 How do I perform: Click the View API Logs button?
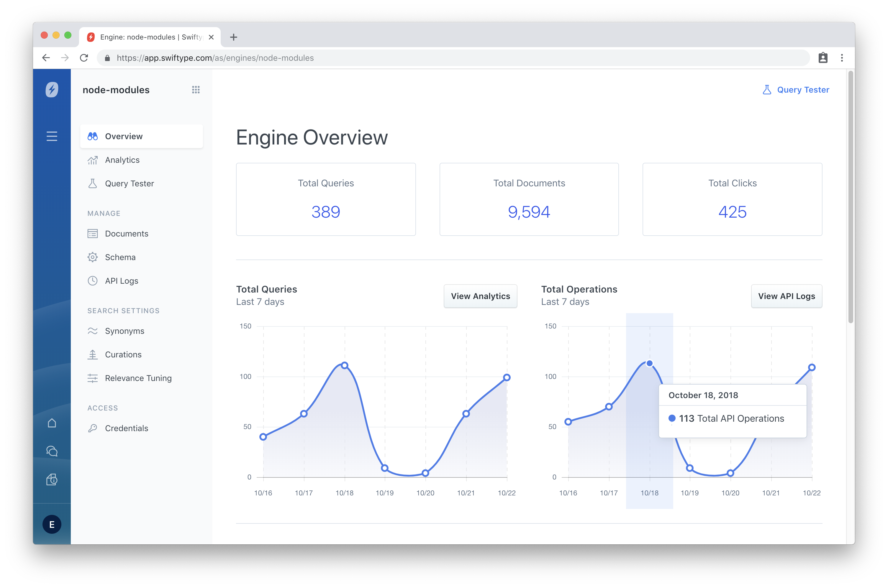pos(786,296)
